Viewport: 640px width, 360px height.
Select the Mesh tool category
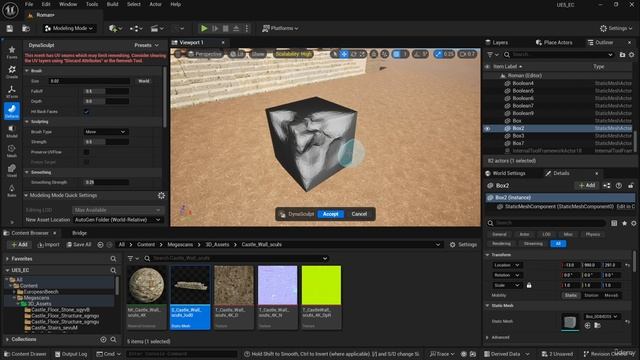(x=12, y=150)
